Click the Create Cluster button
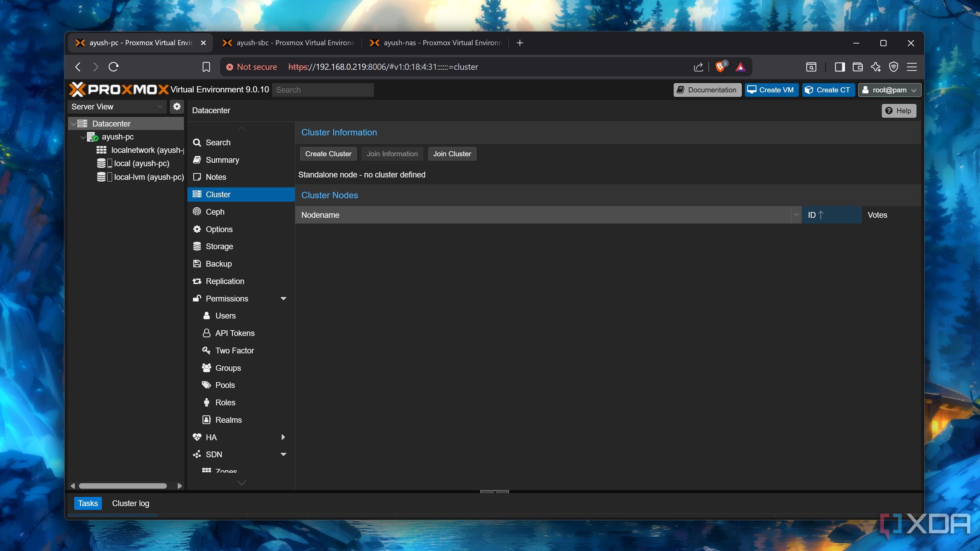Screen dimensions: 980x551 [328, 154]
